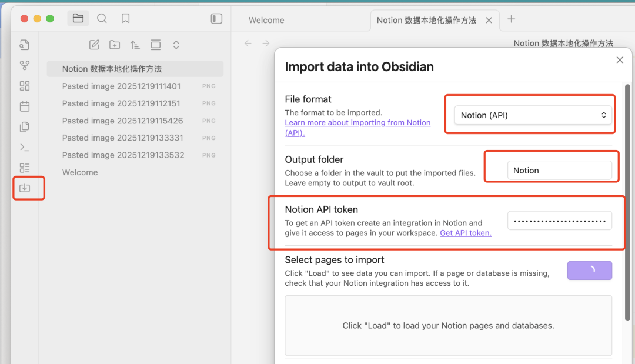Switch to Notion 数据本地化操作方法 tab
This screenshot has height=364, width=635.
coord(426,20)
